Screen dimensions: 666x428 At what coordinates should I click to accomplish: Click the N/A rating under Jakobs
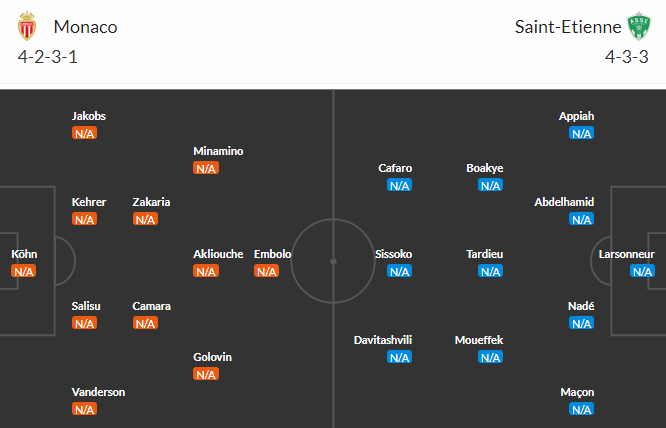click(x=84, y=133)
